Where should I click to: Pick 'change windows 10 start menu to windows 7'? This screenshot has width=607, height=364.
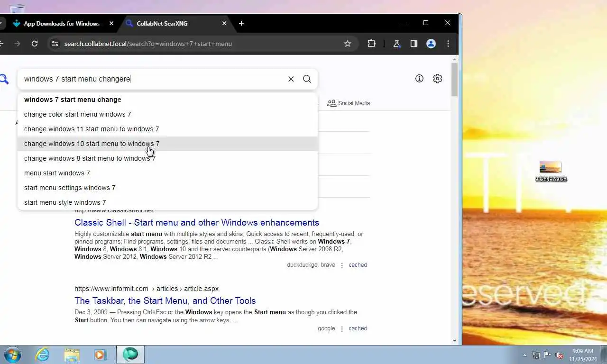167,144
